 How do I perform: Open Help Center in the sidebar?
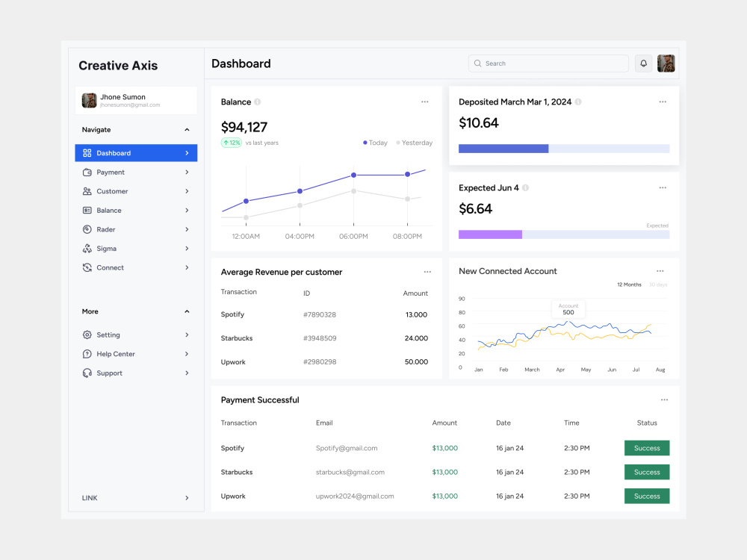136,354
